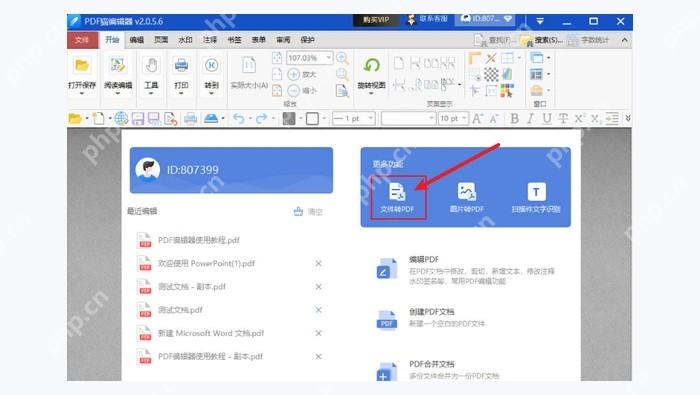This screenshot has width=700, height=395.
Task: Undo the last action
Action: click(x=239, y=118)
